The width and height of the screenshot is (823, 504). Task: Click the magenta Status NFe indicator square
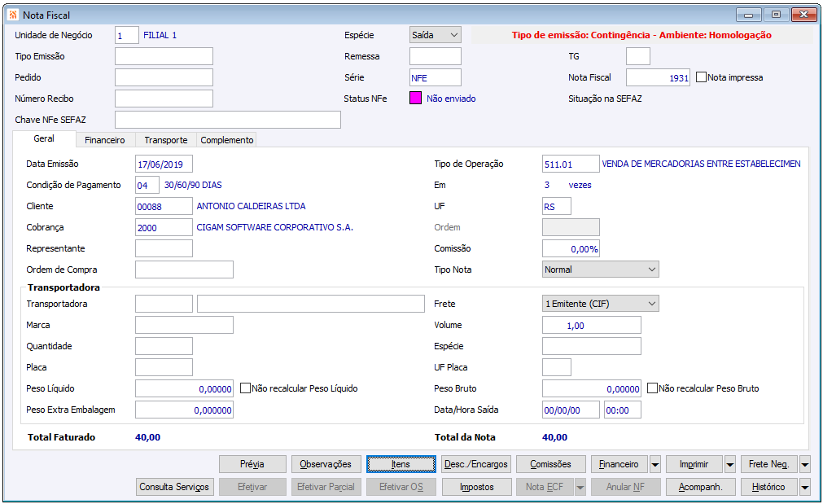click(x=415, y=99)
